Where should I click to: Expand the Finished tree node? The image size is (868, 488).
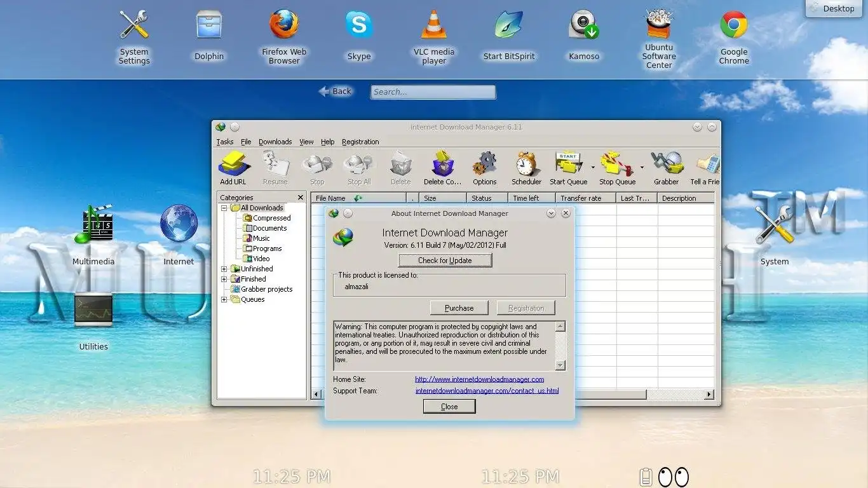pos(224,279)
